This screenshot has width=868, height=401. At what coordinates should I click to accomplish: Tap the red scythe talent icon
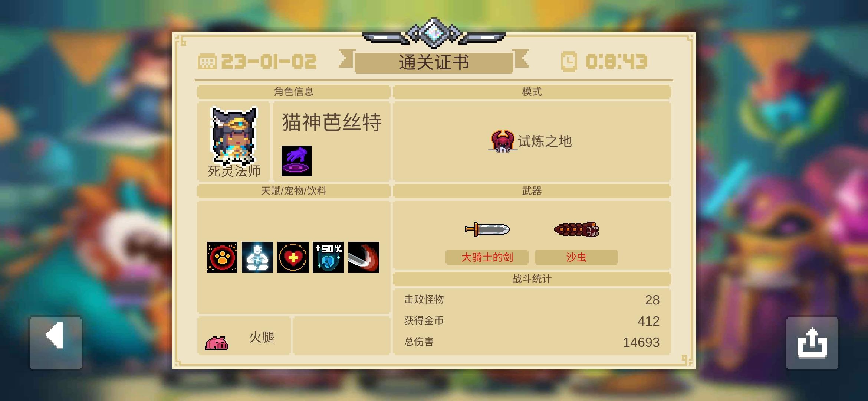tap(364, 257)
